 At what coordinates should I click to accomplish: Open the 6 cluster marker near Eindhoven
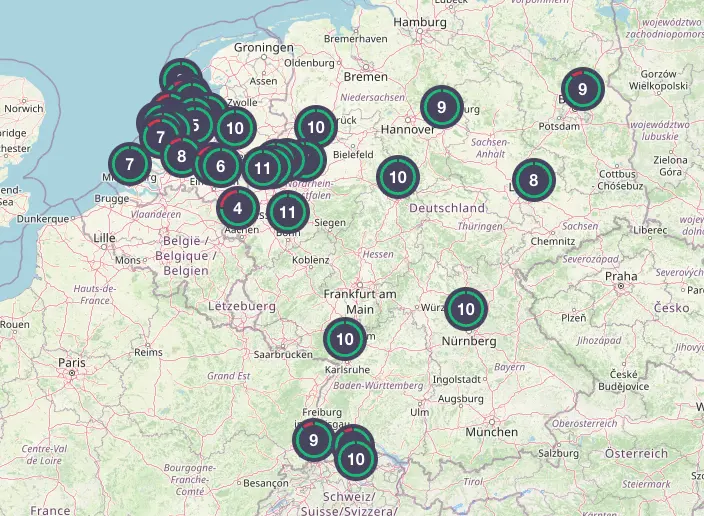(x=220, y=167)
